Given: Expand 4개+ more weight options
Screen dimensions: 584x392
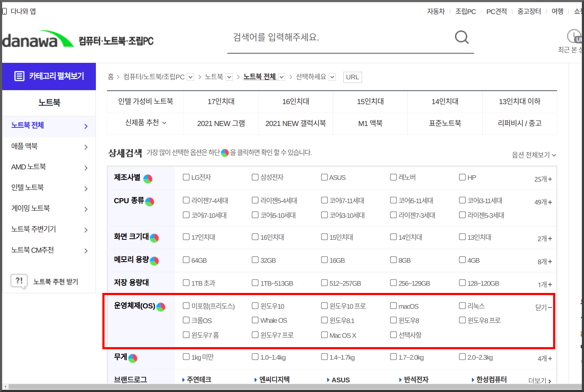Looking at the screenshot, I should 545,358.
